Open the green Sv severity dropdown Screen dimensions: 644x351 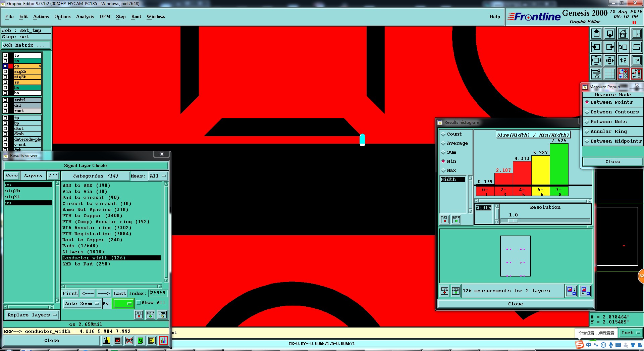click(123, 303)
